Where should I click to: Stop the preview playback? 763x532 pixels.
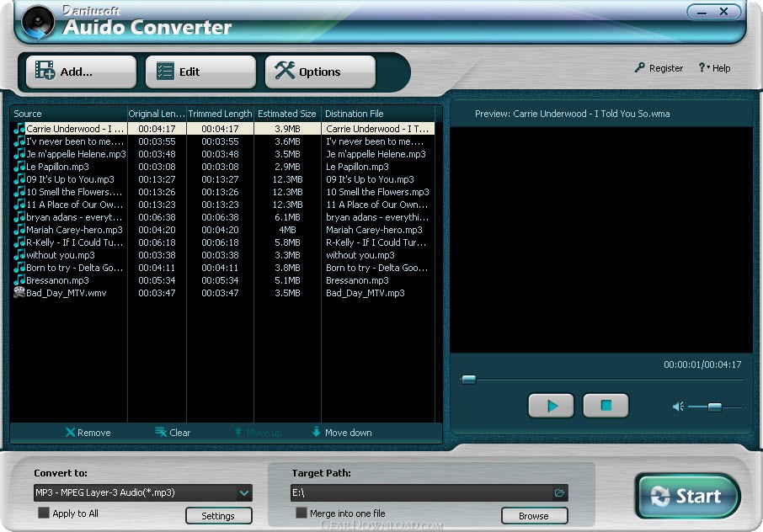606,406
